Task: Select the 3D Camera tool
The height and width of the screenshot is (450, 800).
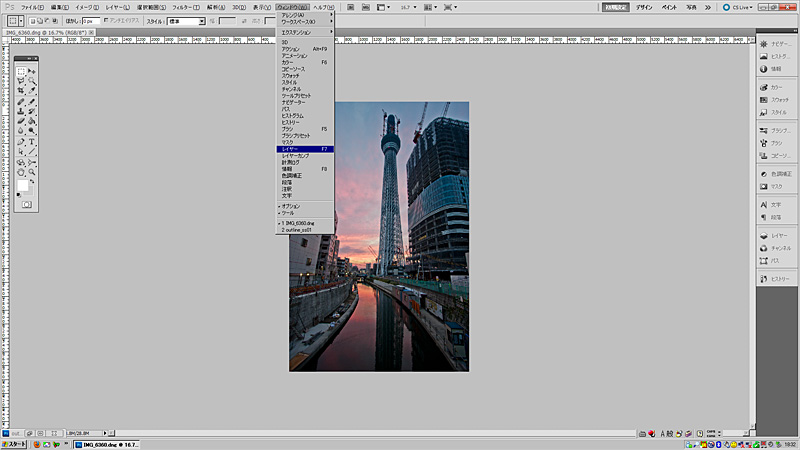Action: pos(32,163)
